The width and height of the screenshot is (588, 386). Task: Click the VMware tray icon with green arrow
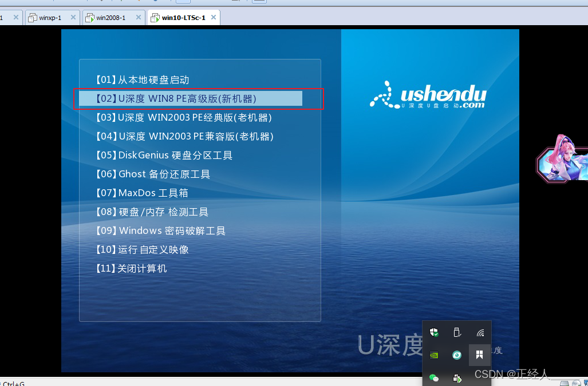pyautogui.click(x=457, y=378)
